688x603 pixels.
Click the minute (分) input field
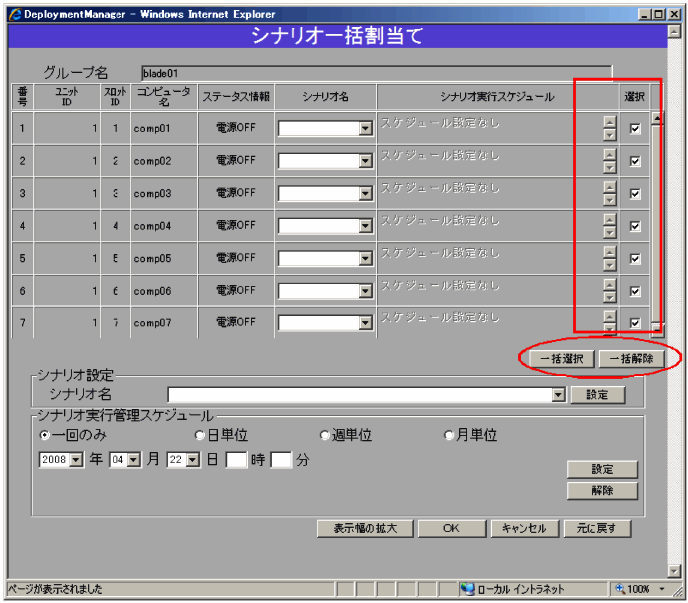[x=281, y=460]
